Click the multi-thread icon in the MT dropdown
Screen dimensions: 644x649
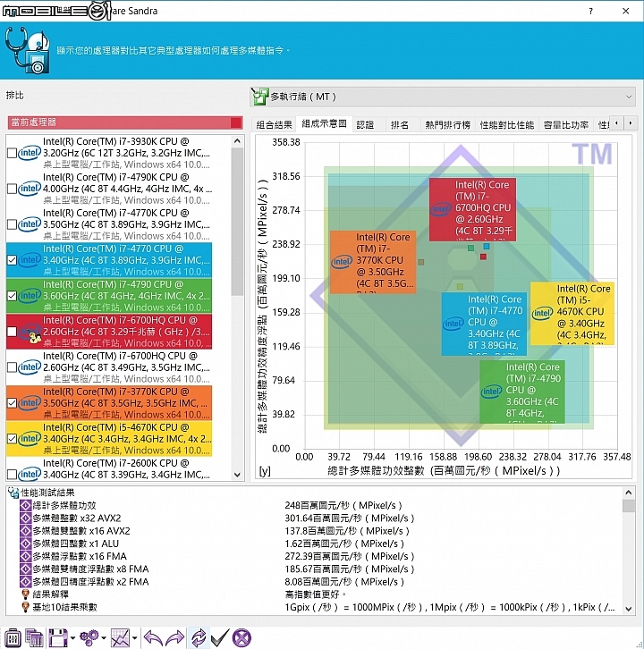pyautogui.click(x=259, y=96)
